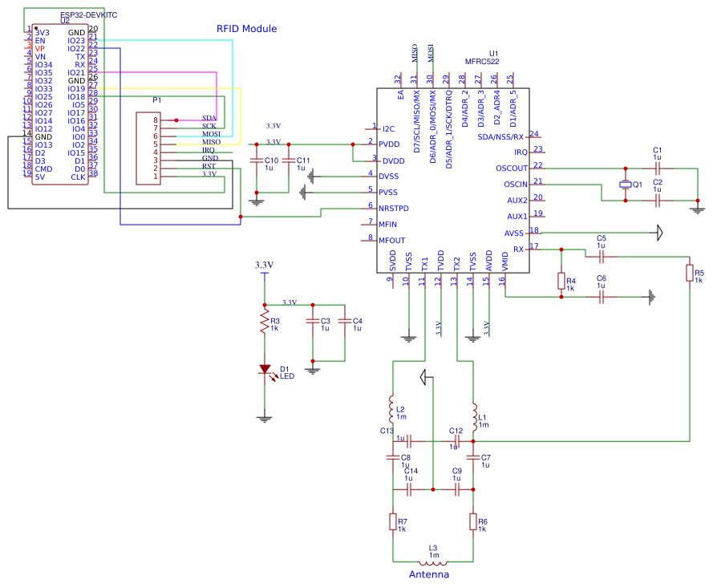Click the 'DVDD' pin label
The image size is (713, 588).
point(393,161)
